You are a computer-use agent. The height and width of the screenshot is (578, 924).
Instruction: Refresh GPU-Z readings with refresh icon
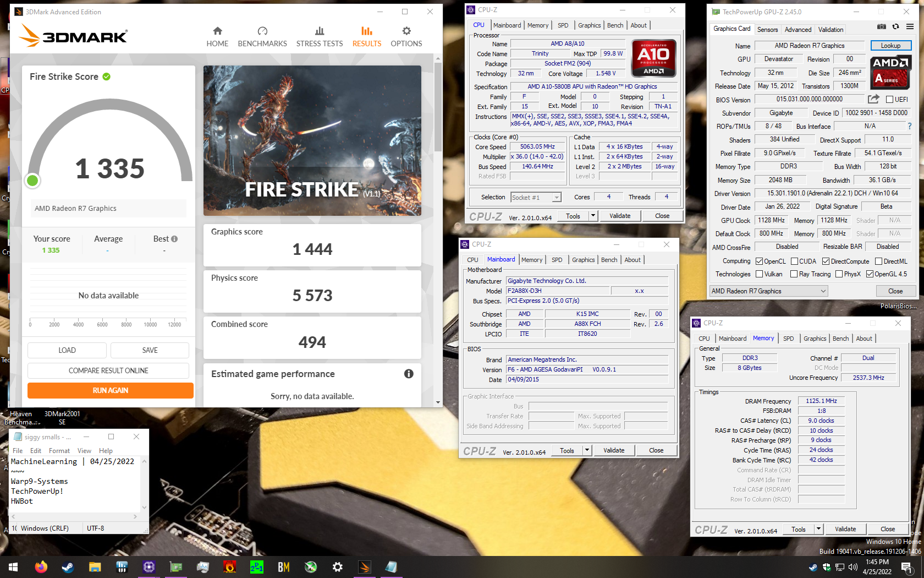pyautogui.click(x=895, y=26)
